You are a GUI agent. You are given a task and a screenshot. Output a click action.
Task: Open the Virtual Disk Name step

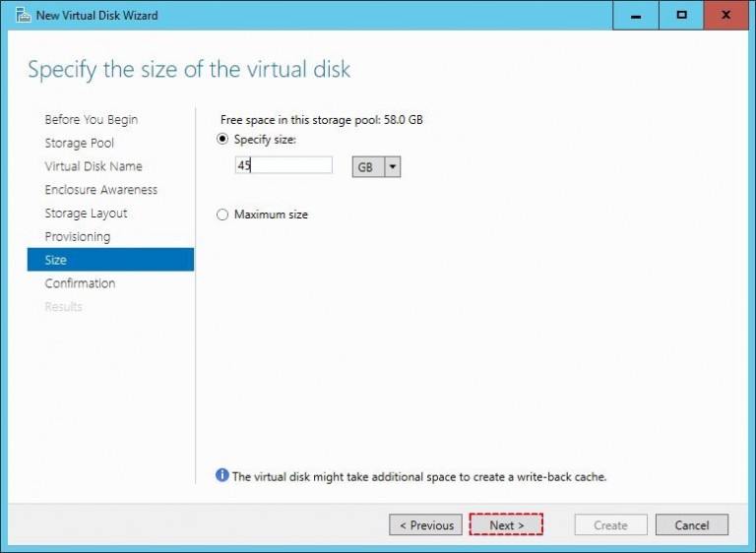[x=94, y=166]
